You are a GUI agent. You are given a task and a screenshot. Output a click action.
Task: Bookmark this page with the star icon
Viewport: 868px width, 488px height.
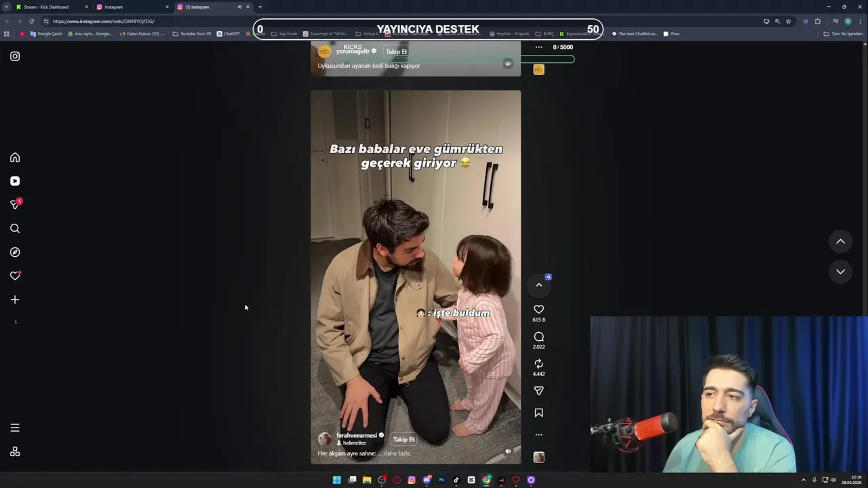tap(788, 21)
